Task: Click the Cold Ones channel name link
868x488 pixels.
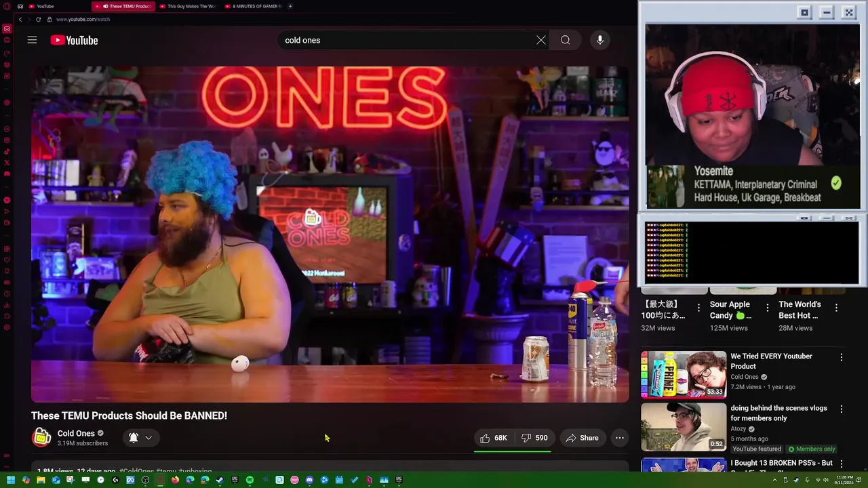Action: pos(76,433)
